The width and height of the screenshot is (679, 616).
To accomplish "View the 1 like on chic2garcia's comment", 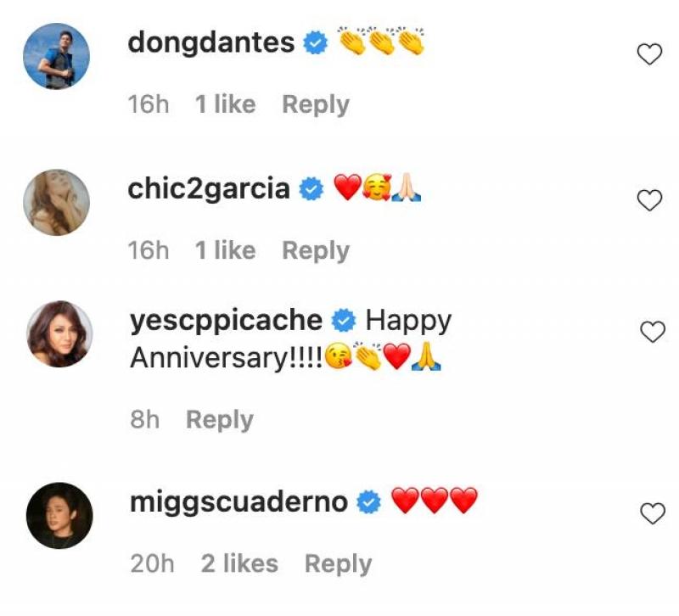I will point(225,250).
